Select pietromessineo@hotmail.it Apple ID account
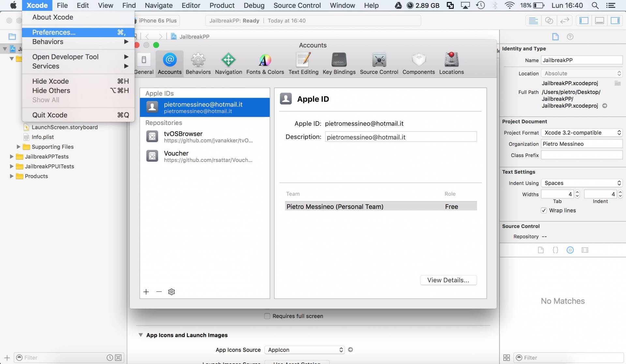 205,107
